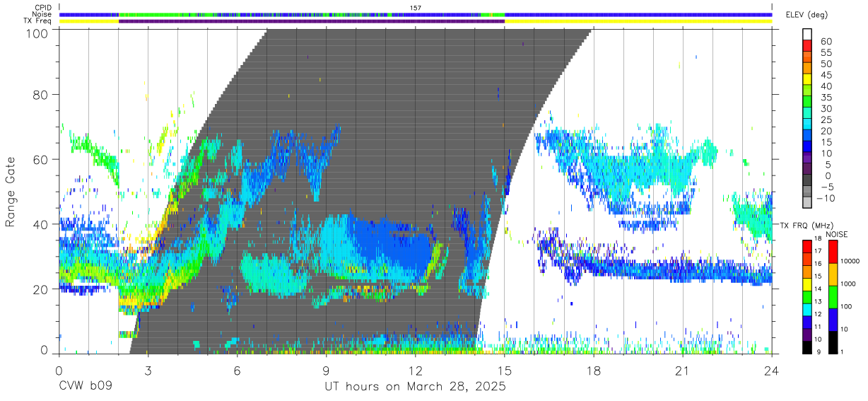Click the purple segment of the TX Freq strip
The image size is (868, 401).
point(312,21)
